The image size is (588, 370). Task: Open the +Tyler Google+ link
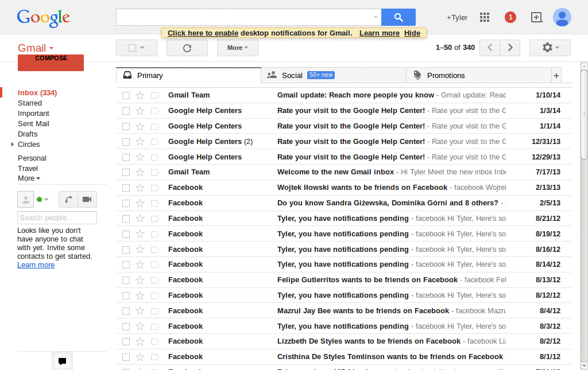(457, 18)
